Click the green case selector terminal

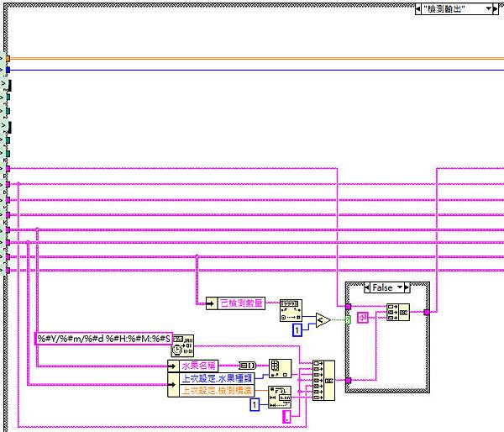tap(348, 319)
